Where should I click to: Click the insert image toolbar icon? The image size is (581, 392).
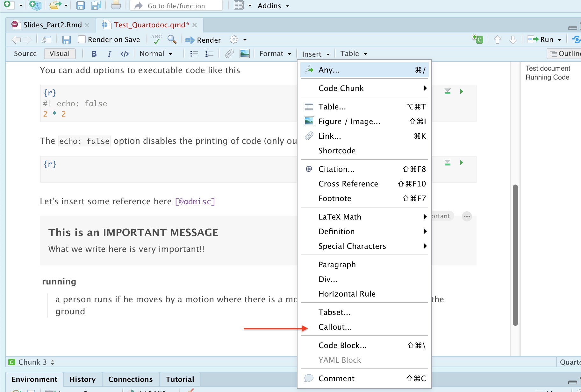pos(245,53)
